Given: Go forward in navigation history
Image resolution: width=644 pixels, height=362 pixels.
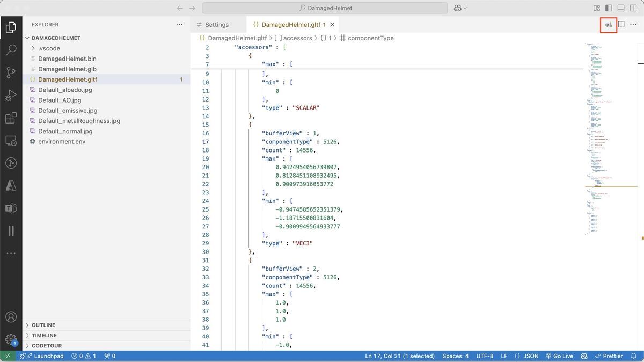Looking at the screenshot, I should pos(192,8).
